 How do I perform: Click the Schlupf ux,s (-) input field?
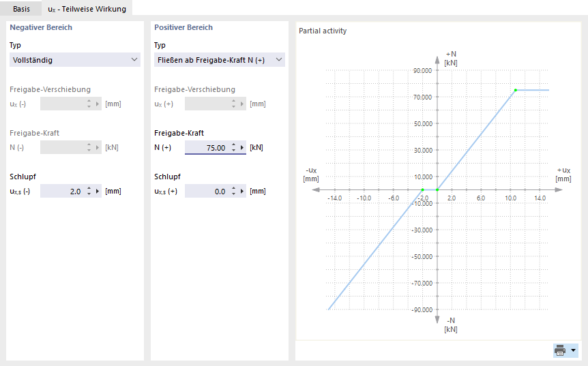click(x=61, y=192)
